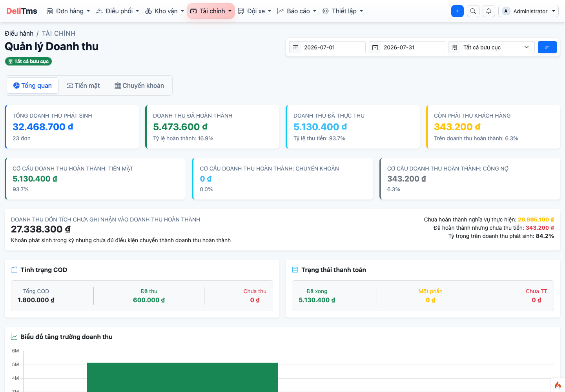Click the cash icon on Tiền mặt tab
This screenshot has height=392, width=565.
click(70, 85)
